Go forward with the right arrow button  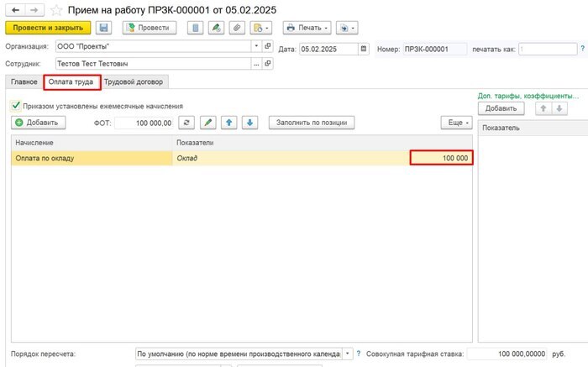tap(34, 10)
